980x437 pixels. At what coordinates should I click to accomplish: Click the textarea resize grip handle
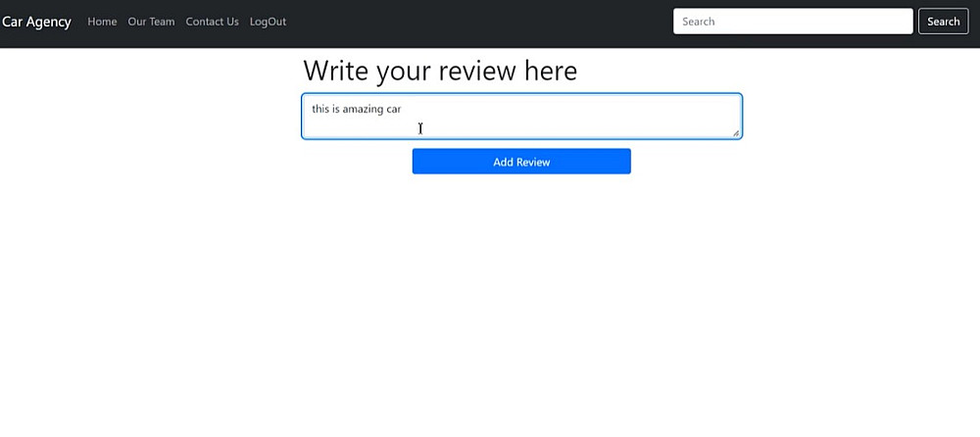pyautogui.click(x=736, y=133)
